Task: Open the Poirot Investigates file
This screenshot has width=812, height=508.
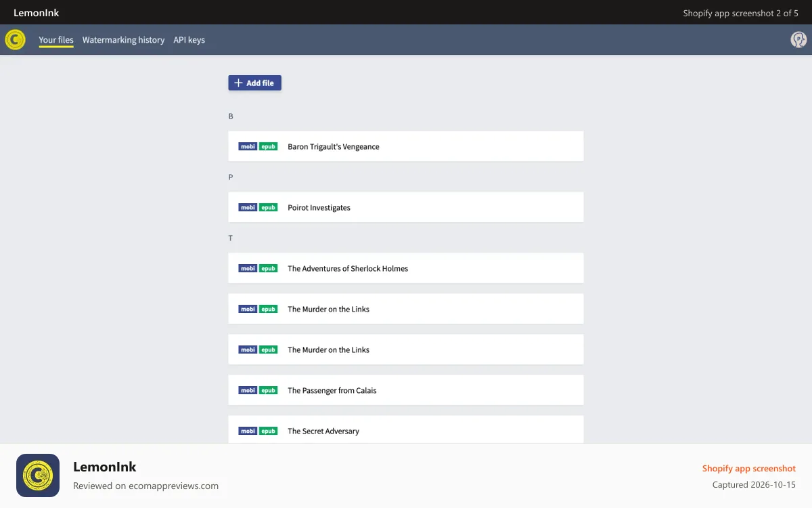Action: (x=406, y=207)
